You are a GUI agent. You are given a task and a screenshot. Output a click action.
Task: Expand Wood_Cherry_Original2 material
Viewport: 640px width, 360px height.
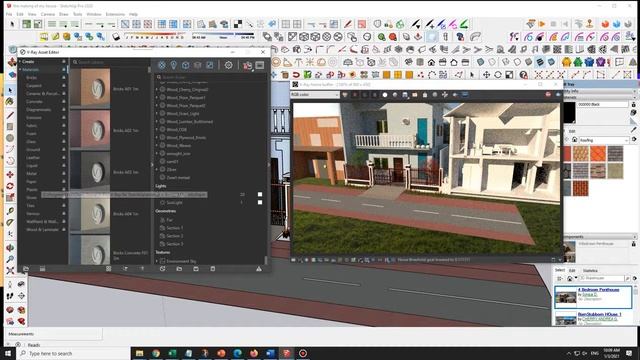tap(157, 89)
